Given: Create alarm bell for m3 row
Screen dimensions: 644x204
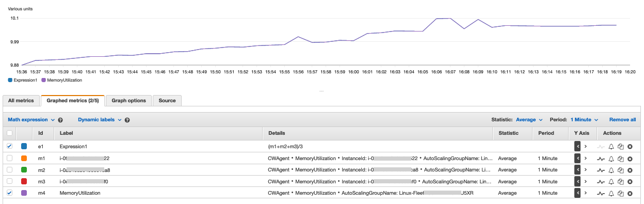Looking at the screenshot, I should click(611, 182).
